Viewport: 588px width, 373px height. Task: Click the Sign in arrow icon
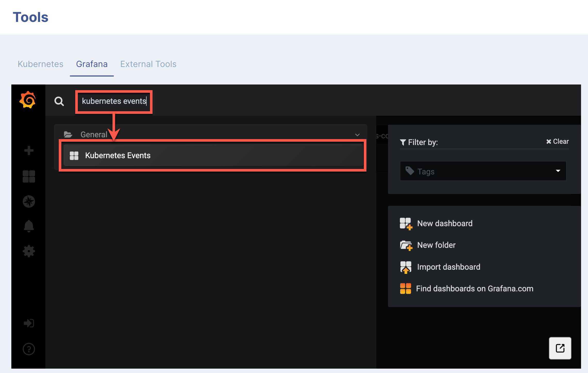(29, 323)
